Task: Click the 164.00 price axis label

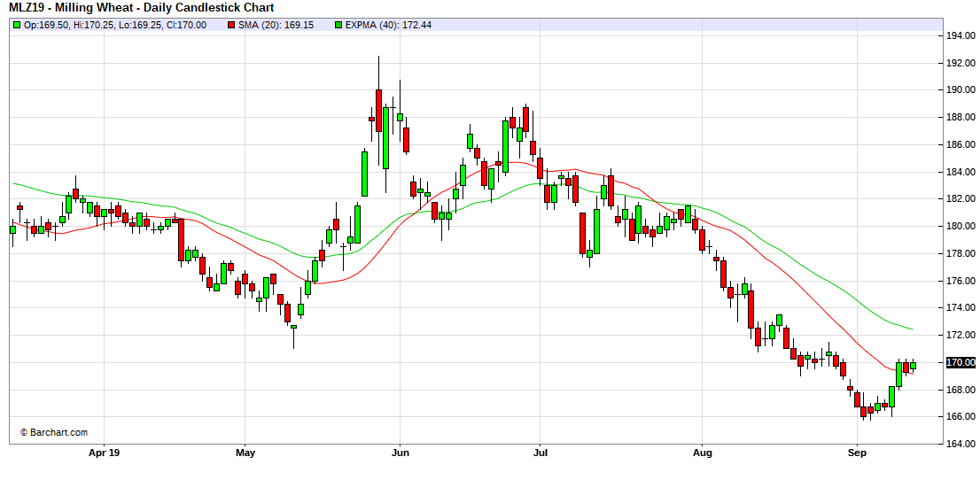Action: 961,444
